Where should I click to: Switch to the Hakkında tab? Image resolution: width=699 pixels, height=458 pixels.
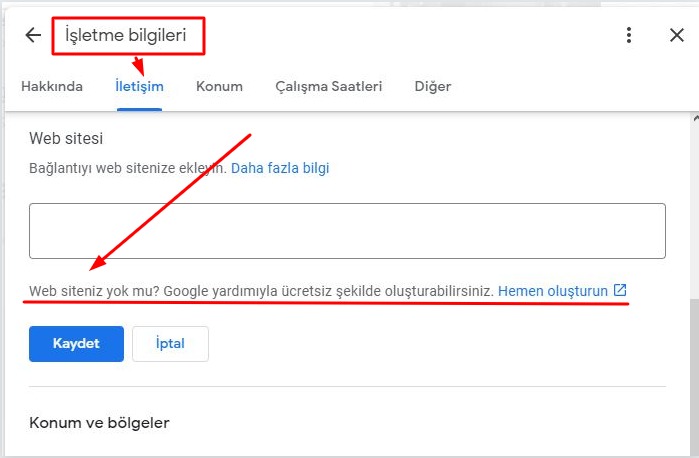[x=51, y=86]
